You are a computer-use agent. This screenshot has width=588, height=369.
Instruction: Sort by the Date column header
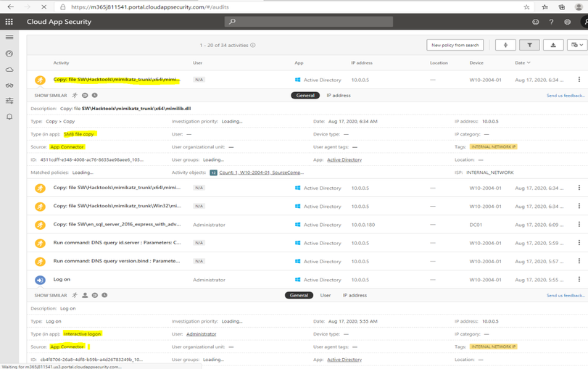(x=522, y=62)
